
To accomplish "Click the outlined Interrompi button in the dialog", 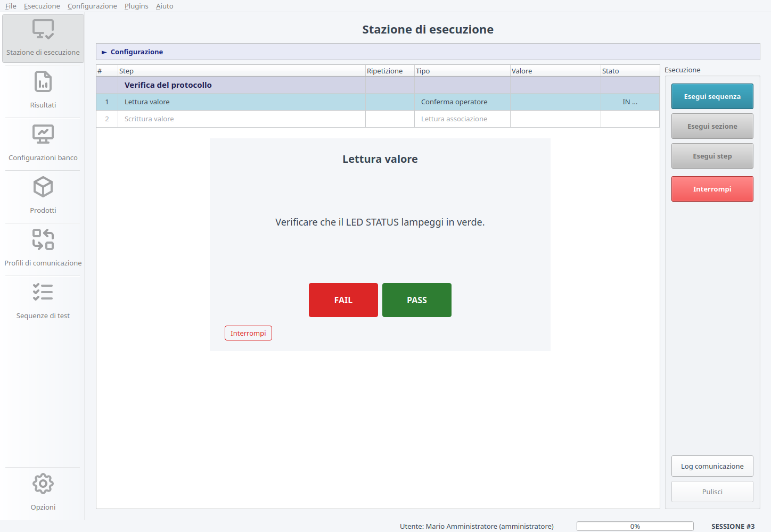I will click(248, 333).
